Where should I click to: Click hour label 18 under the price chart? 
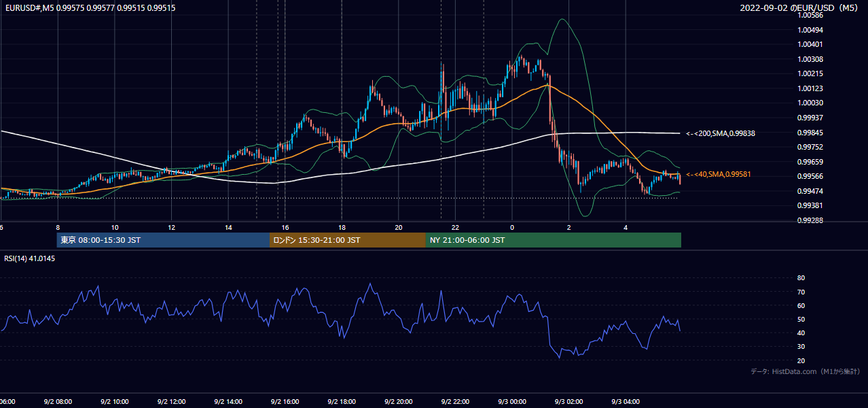(342, 228)
